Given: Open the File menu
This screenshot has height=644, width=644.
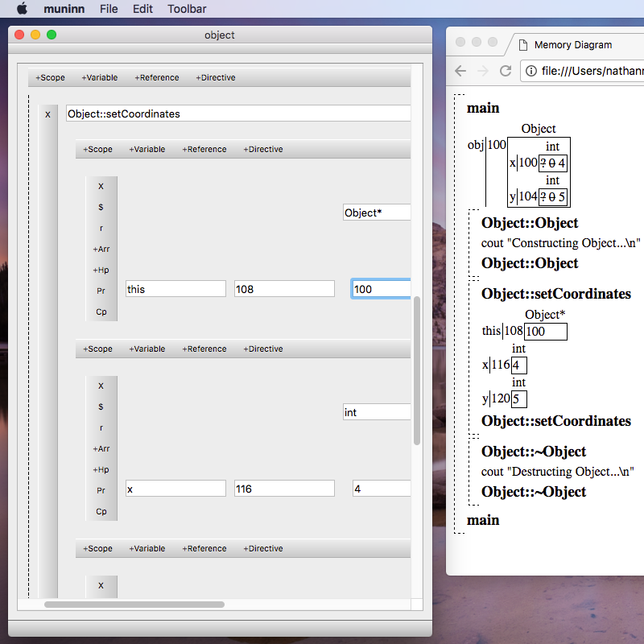Looking at the screenshot, I should tap(109, 9).
